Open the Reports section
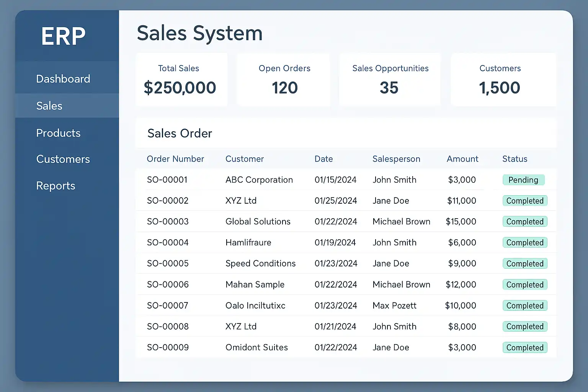588x392 pixels. point(56,186)
